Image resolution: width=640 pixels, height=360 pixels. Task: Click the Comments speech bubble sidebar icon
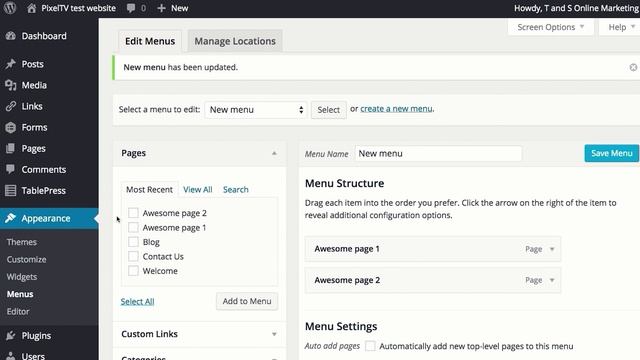(11, 169)
